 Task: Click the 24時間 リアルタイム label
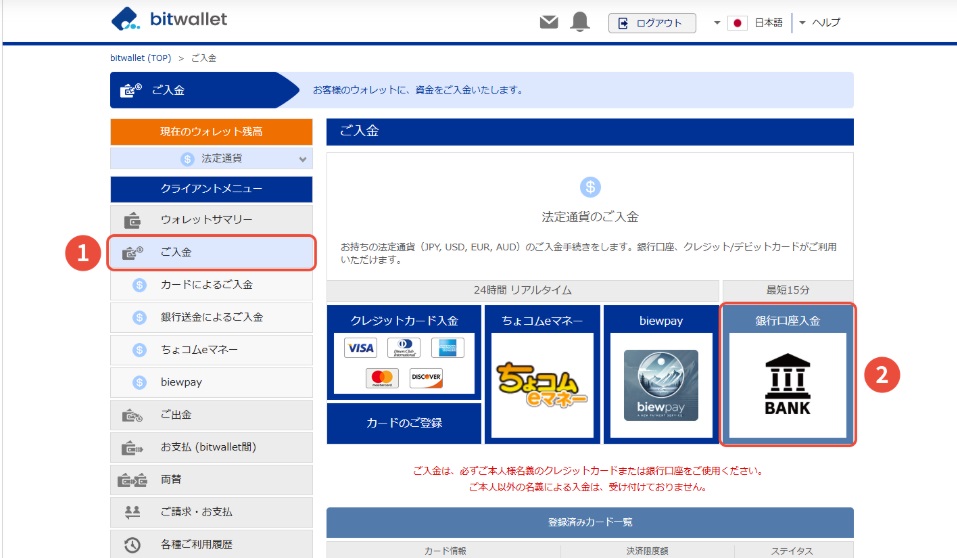(x=522, y=290)
